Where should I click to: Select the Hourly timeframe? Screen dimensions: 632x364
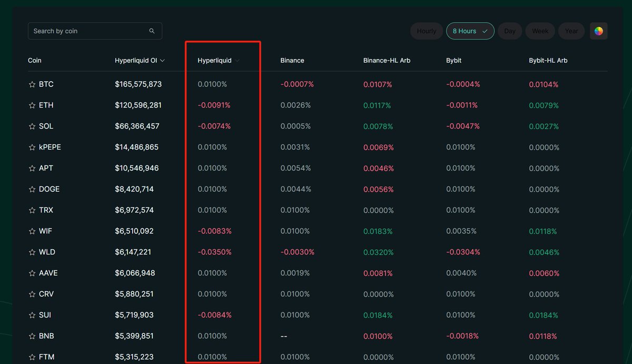click(427, 31)
